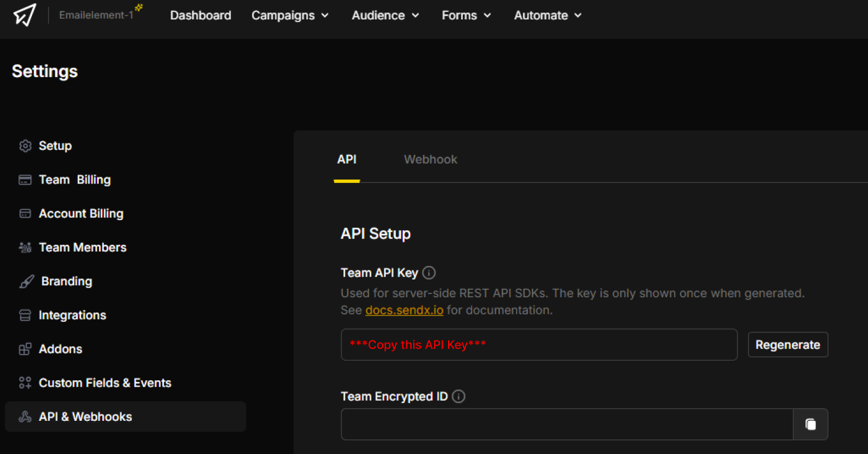Click the Team API Key info icon

coord(429,273)
